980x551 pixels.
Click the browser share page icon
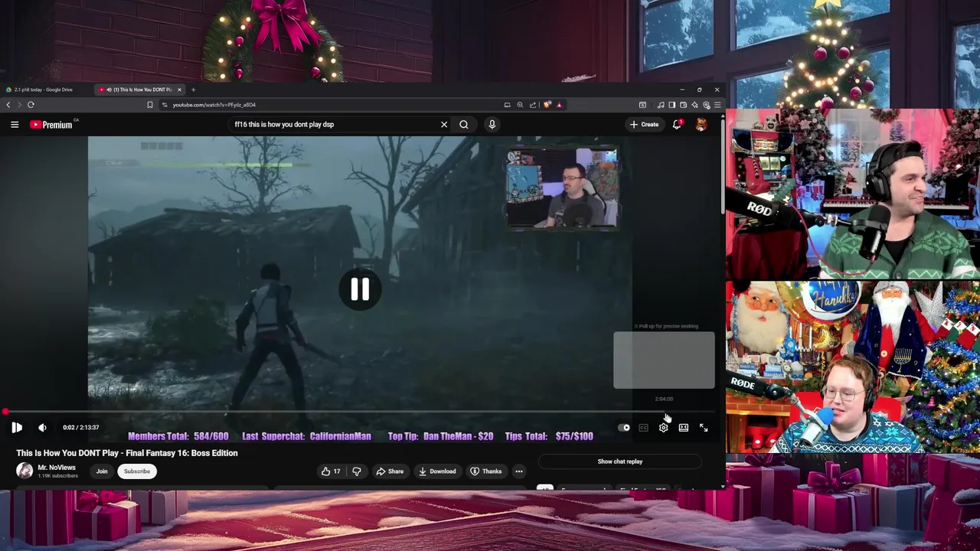click(533, 105)
